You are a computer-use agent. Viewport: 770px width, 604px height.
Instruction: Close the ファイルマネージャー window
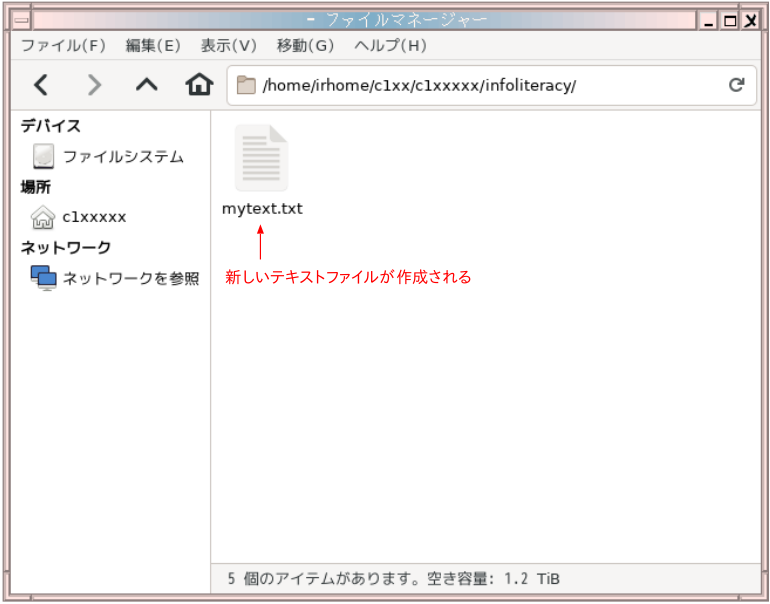pos(749,20)
